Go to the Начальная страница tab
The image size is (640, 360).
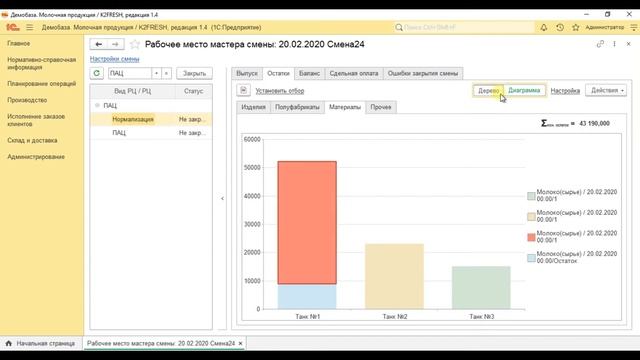click(x=41, y=343)
